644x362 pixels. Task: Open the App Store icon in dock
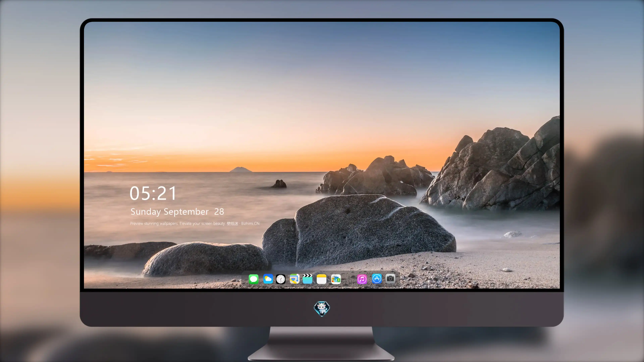coord(377,279)
